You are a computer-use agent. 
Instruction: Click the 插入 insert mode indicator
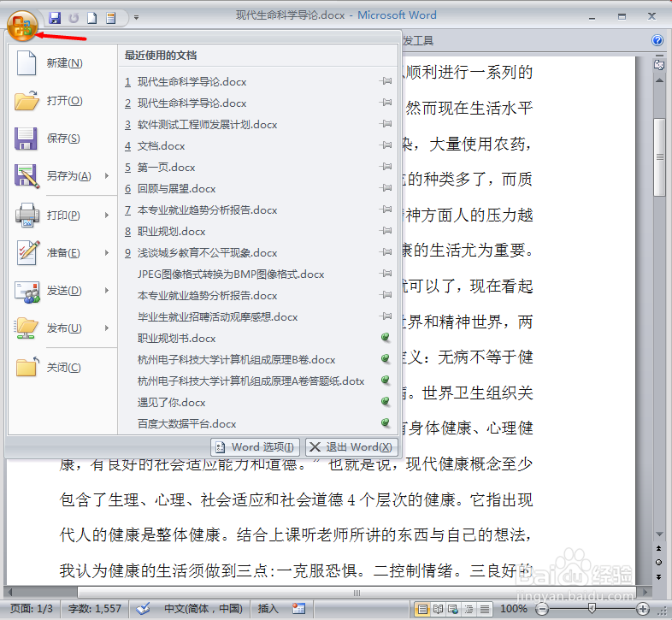(268, 608)
